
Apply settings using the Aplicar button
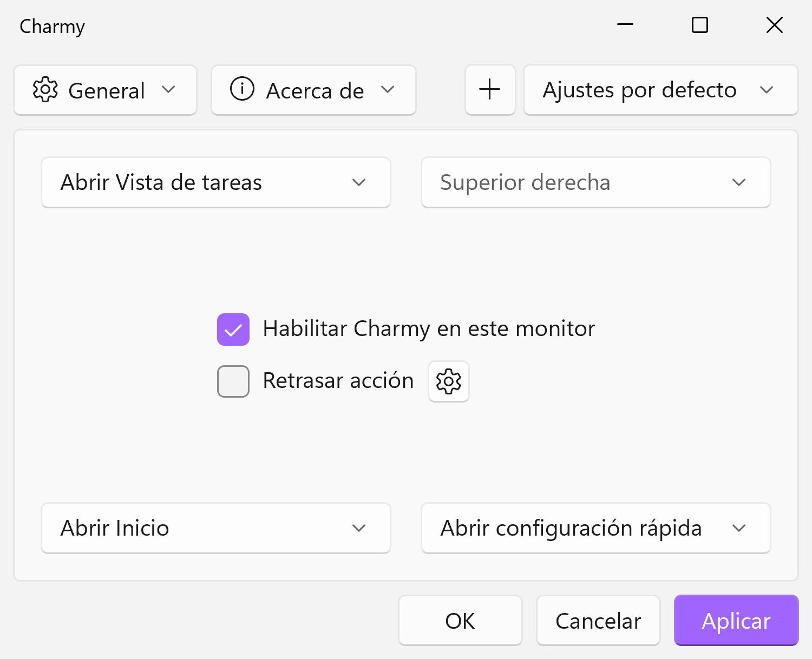pyautogui.click(x=736, y=621)
